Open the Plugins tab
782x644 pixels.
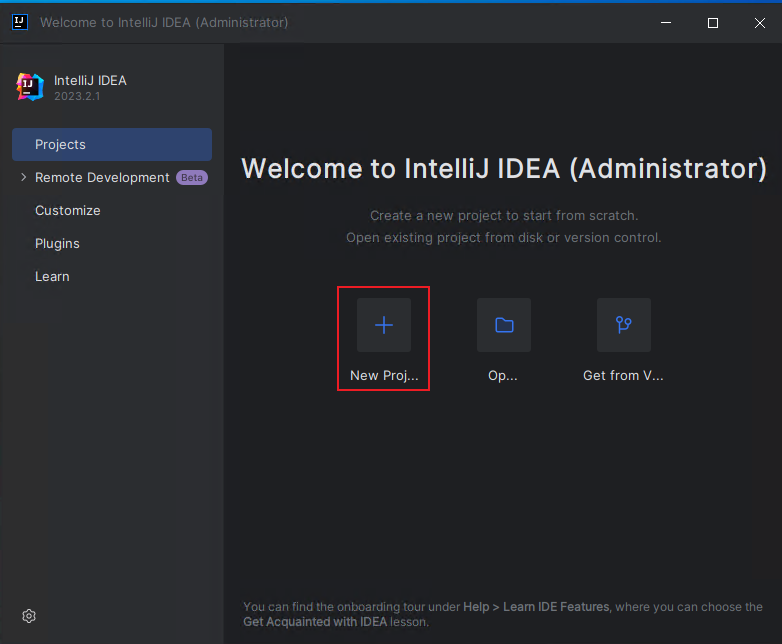[x=57, y=243]
